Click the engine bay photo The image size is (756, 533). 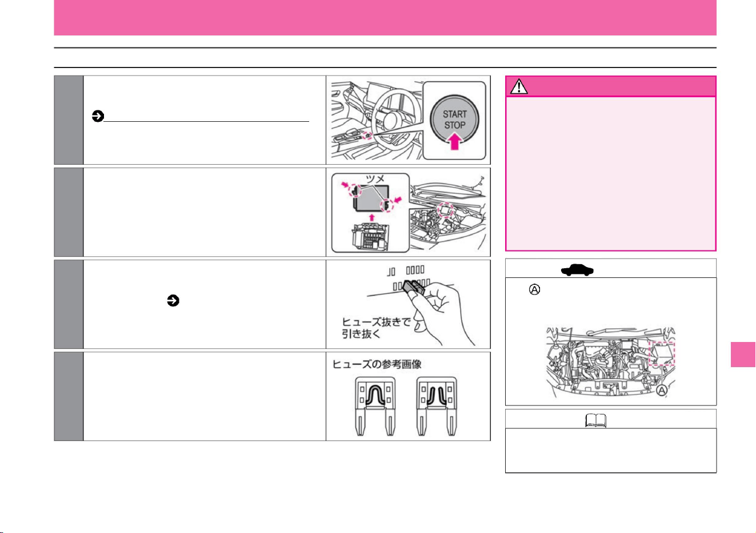point(611,361)
